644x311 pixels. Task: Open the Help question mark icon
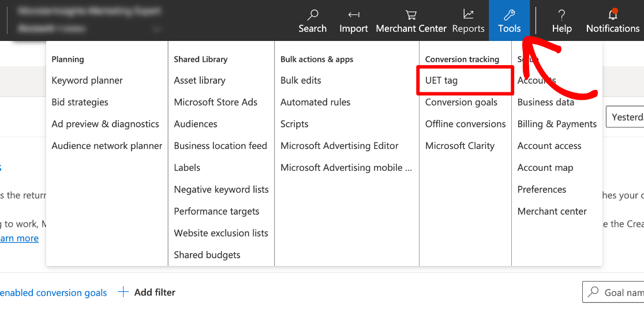point(561,14)
